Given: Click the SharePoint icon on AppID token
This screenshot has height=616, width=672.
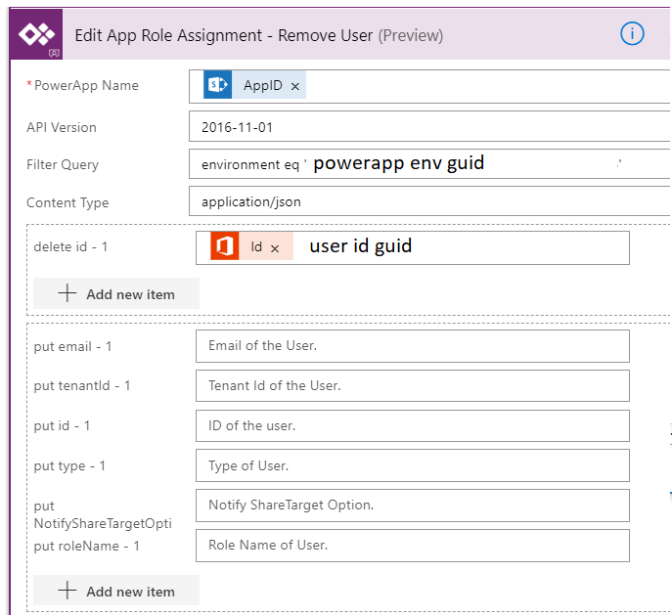Looking at the screenshot, I should [x=217, y=86].
